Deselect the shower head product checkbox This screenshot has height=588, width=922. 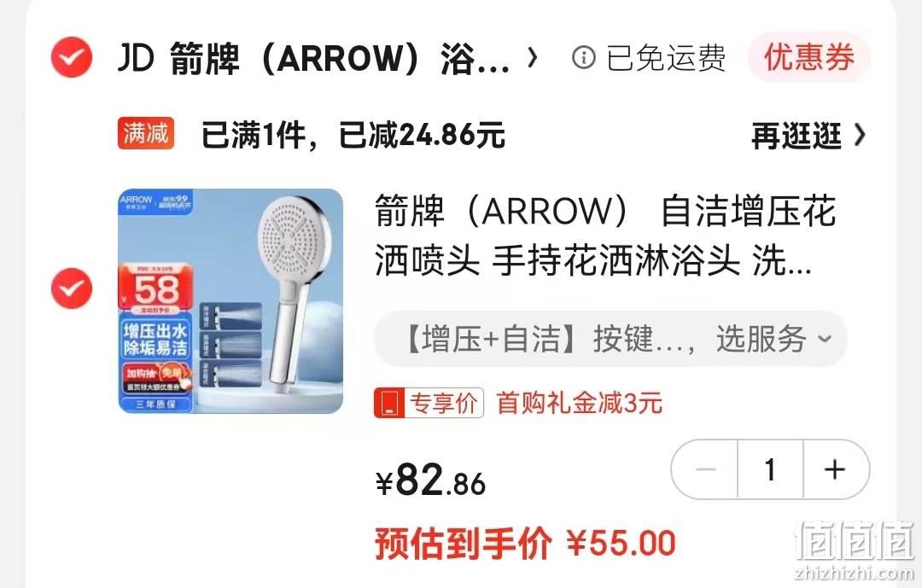click(72, 288)
